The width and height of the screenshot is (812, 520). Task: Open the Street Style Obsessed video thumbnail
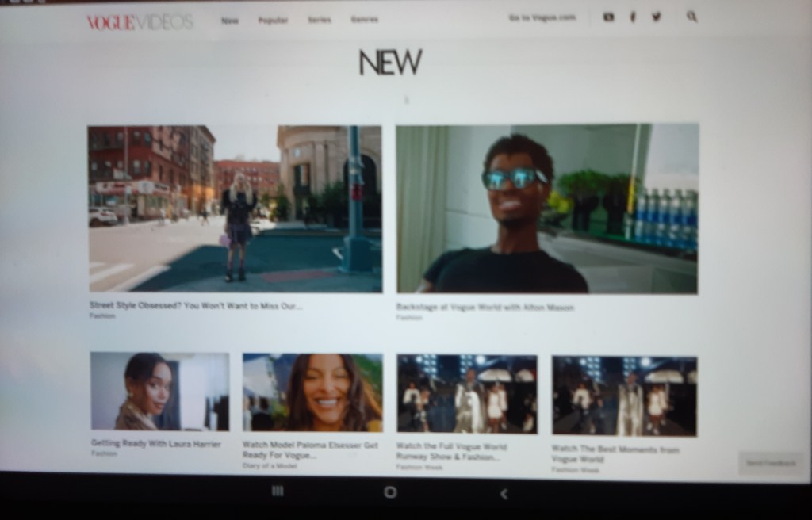pyautogui.click(x=235, y=208)
